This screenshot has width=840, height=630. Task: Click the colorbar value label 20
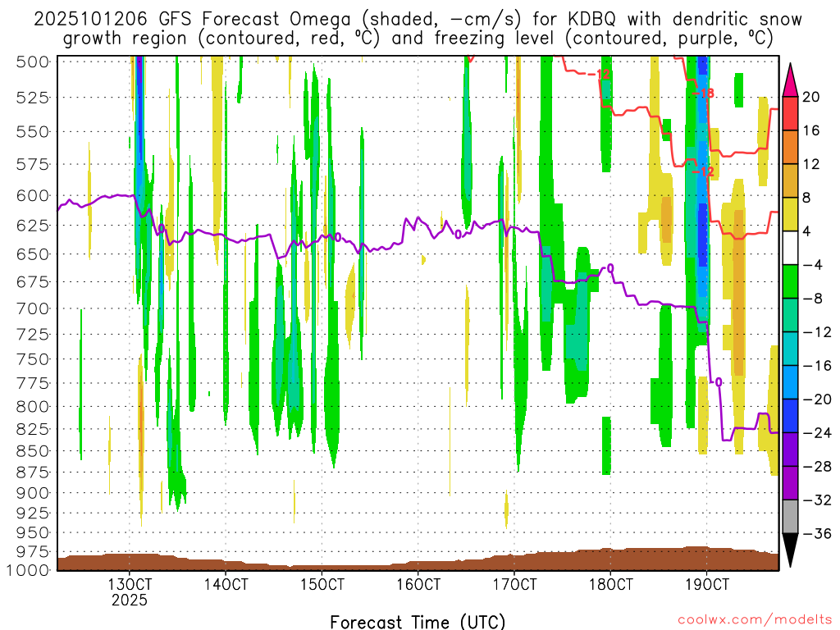(x=811, y=97)
